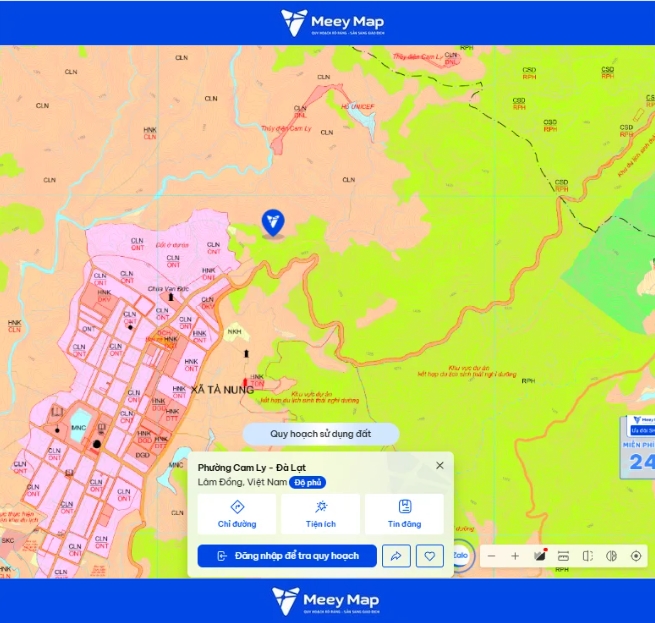Select the distance measuring ruler tool
Image resolution: width=655 pixels, height=623 pixels.
(x=563, y=556)
